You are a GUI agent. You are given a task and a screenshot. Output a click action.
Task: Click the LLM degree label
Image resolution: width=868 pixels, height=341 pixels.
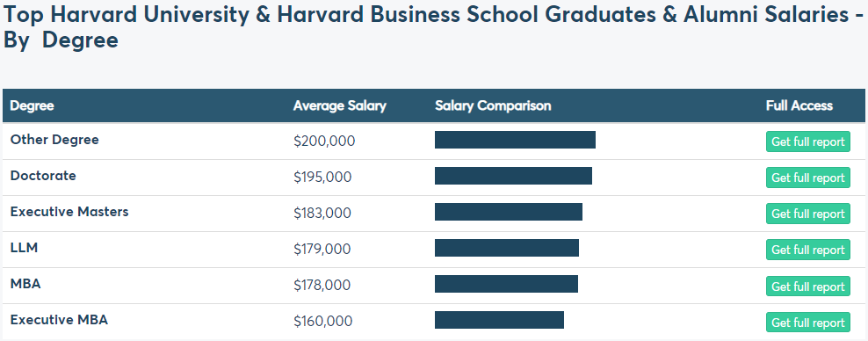pyautogui.click(x=24, y=248)
